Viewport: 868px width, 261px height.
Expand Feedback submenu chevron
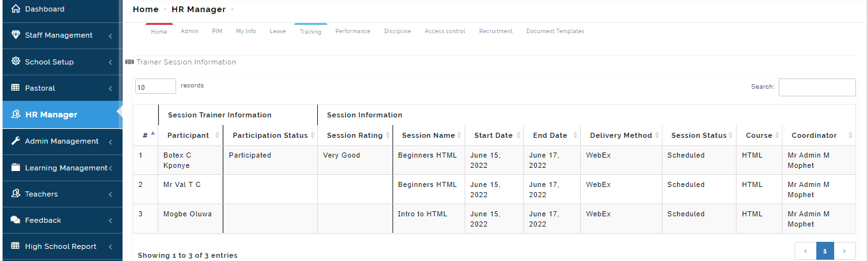pyautogui.click(x=110, y=221)
